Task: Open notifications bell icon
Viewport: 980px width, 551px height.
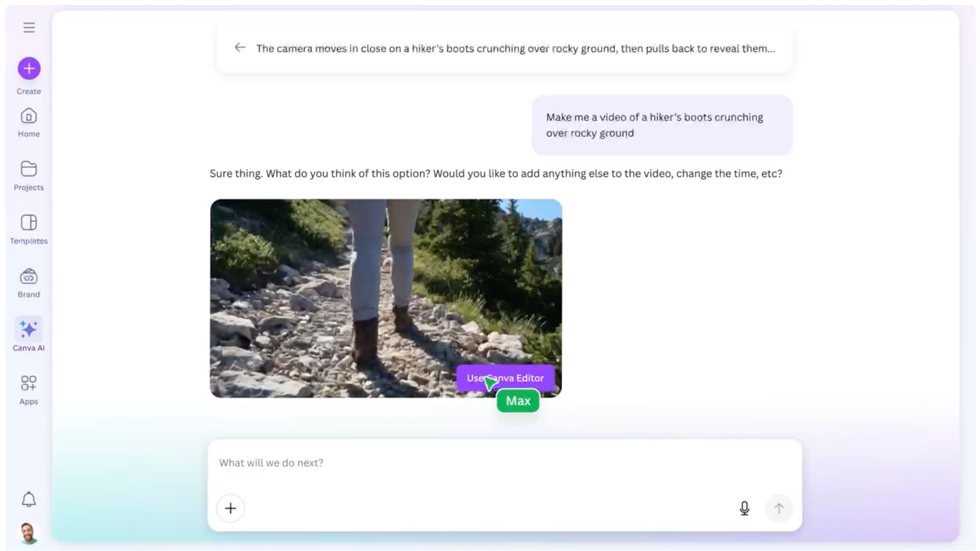Action: [29, 499]
